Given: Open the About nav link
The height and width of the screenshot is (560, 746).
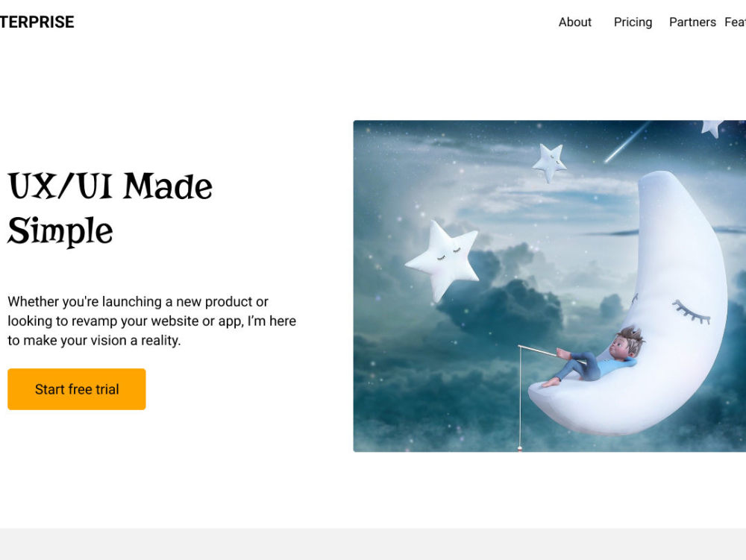Looking at the screenshot, I should (x=574, y=22).
